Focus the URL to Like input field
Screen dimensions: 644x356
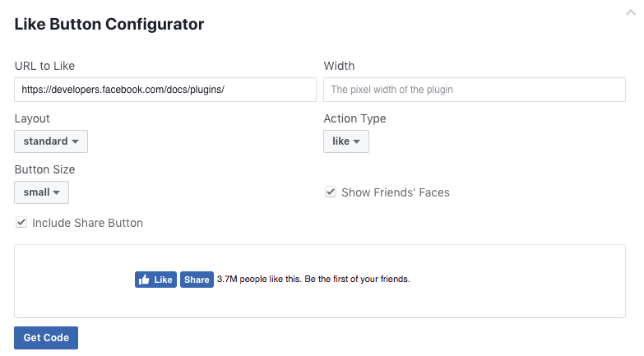click(x=165, y=90)
